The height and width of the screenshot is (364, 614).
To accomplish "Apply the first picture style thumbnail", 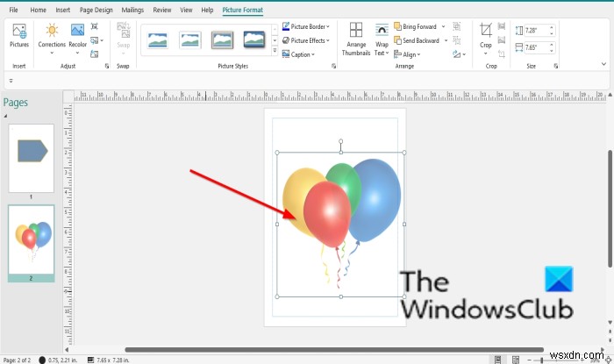I will 157,40.
